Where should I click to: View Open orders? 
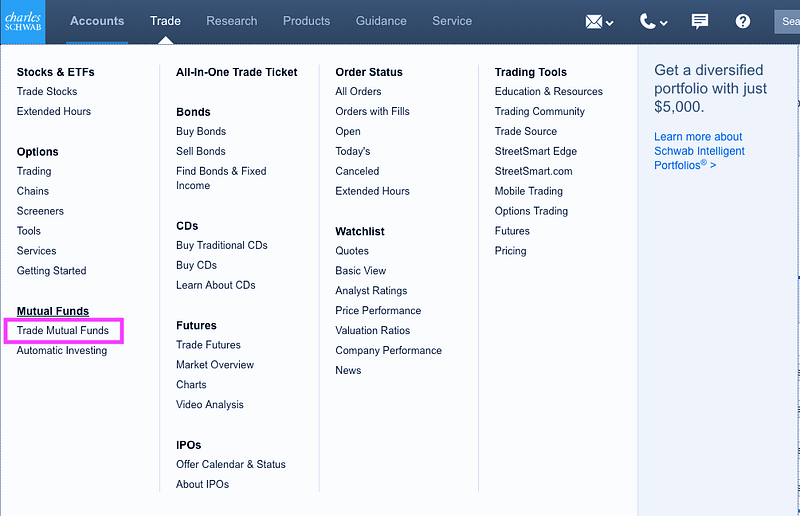(x=348, y=131)
